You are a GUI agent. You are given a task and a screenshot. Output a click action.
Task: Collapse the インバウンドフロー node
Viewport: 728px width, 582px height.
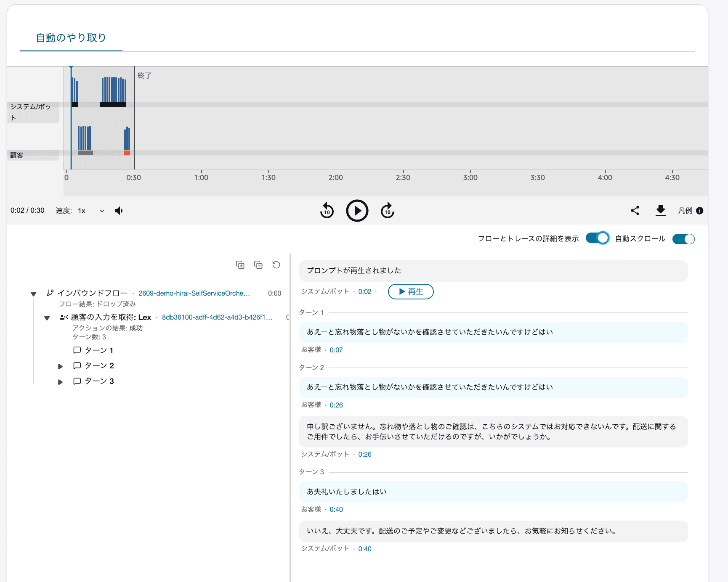(34, 294)
